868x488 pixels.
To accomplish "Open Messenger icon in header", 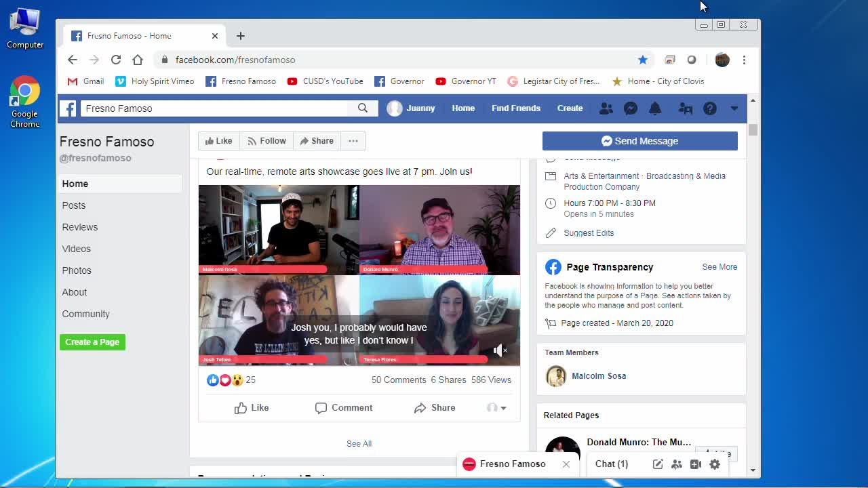I will [631, 108].
